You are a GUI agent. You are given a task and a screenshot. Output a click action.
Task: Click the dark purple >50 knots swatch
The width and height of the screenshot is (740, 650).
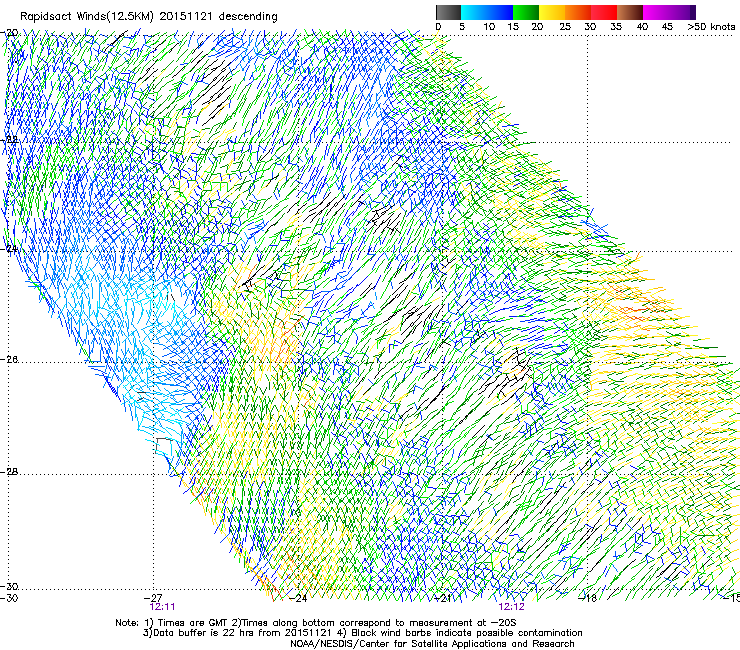coord(692,12)
